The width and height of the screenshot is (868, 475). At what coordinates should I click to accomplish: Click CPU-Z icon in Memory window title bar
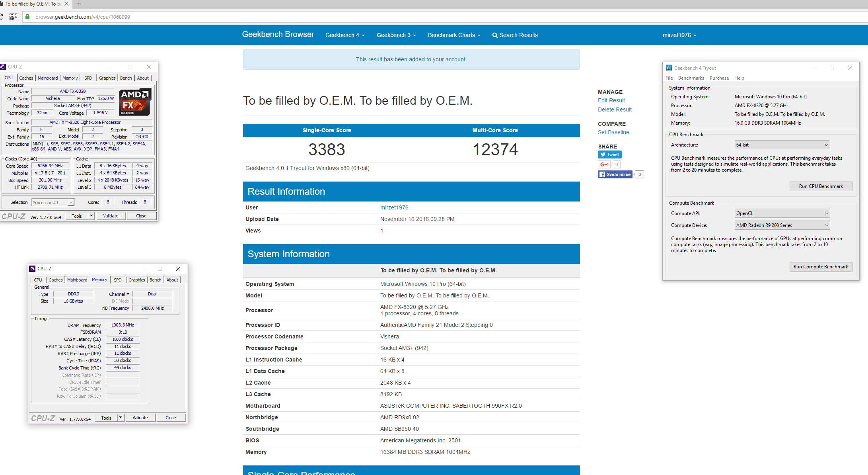(x=32, y=269)
